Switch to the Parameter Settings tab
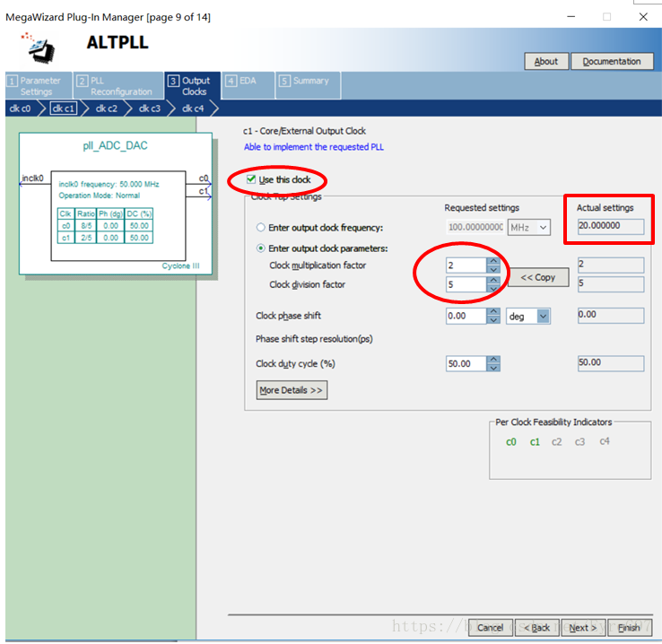 [x=39, y=86]
